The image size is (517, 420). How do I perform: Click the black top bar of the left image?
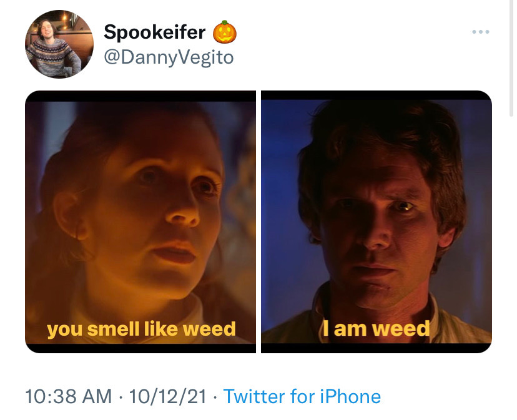click(140, 96)
